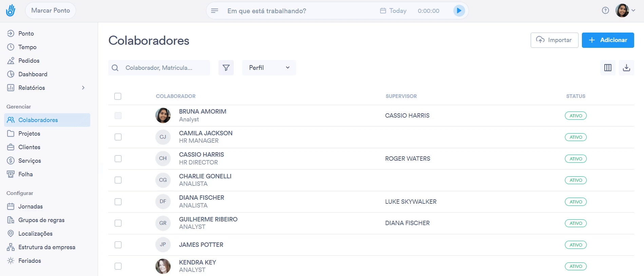Open the column settings icon
This screenshot has width=644, height=276.
click(x=608, y=68)
